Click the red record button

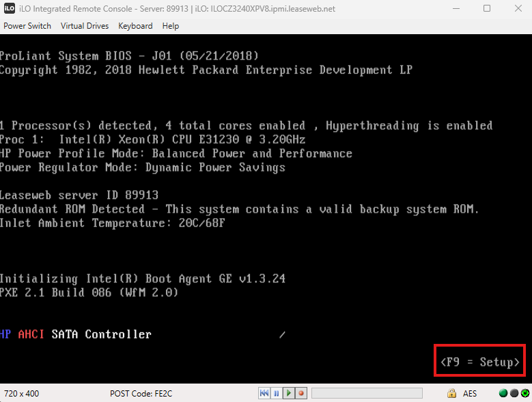301,393
